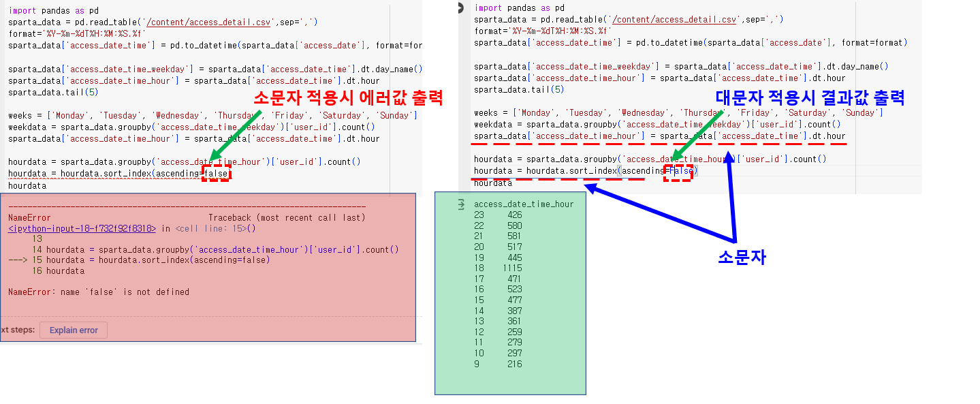Image resolution: width=980 pixels, height=404 pixels.
Task: Click traceback line 15 with the arrow marker
Action: tap(139, 260)
